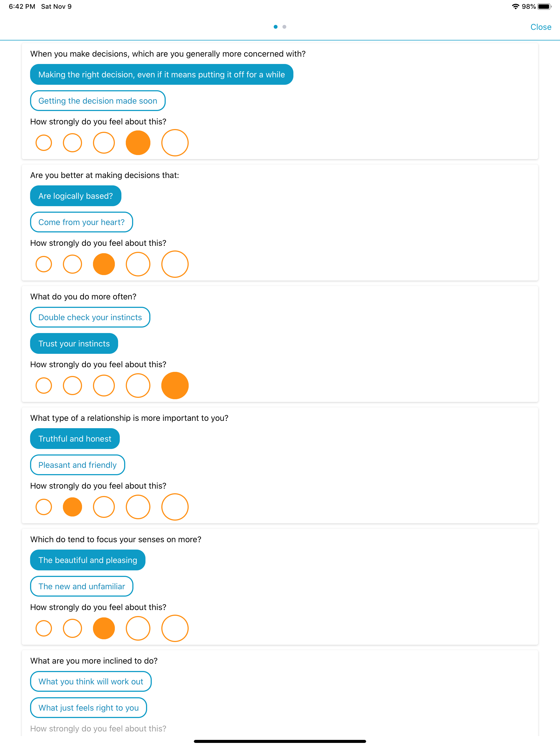Choose 'Come from your heart?' answer
The height and width of the screenshot is (747, 560).
[x=81, y=222]
